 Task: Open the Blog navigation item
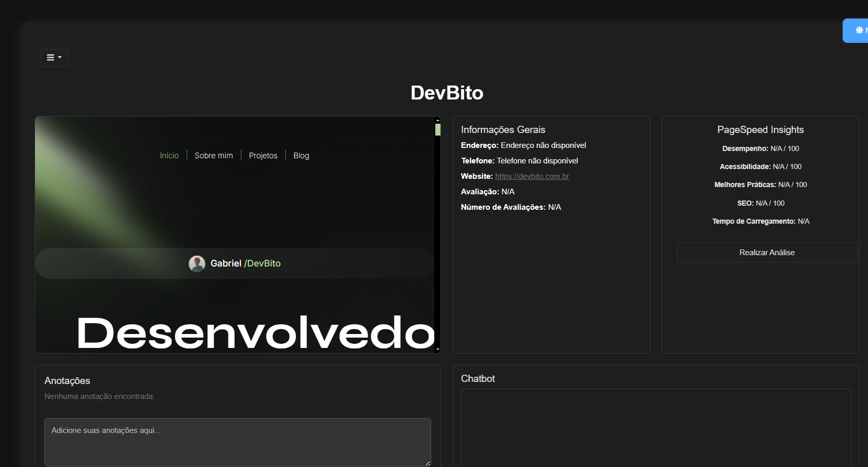coord(301,156)
